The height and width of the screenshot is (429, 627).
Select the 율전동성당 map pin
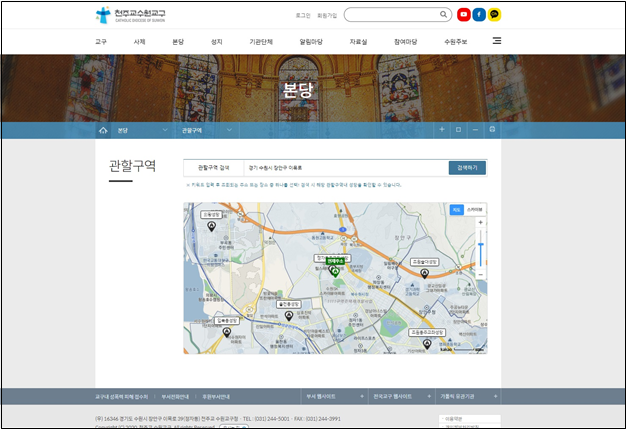[289, 316]
